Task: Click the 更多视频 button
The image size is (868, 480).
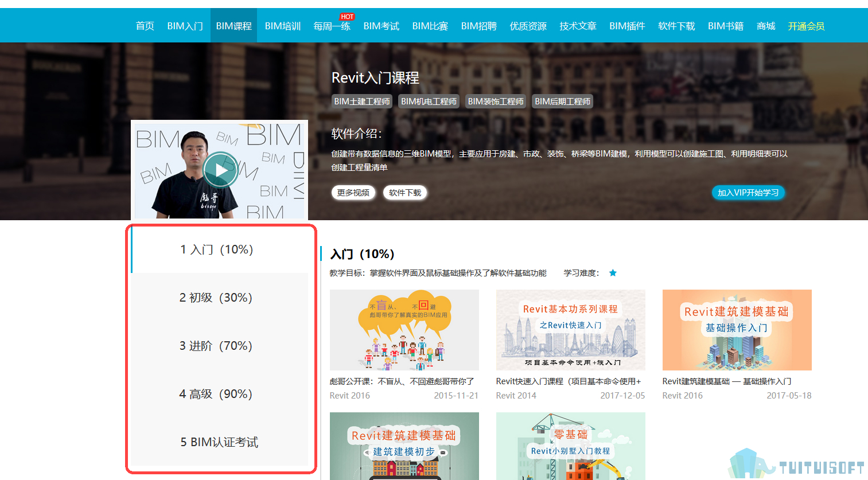Action: coord(353,193)
